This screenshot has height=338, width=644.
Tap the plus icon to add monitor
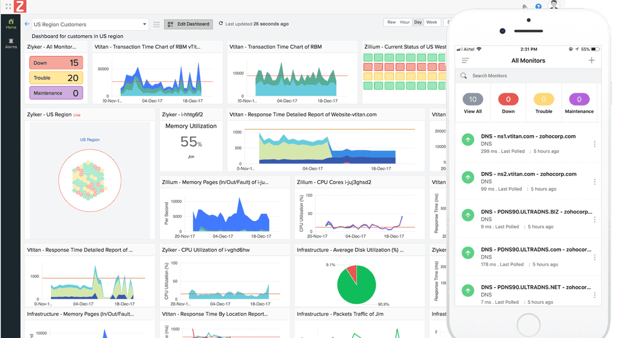(591, 60)
